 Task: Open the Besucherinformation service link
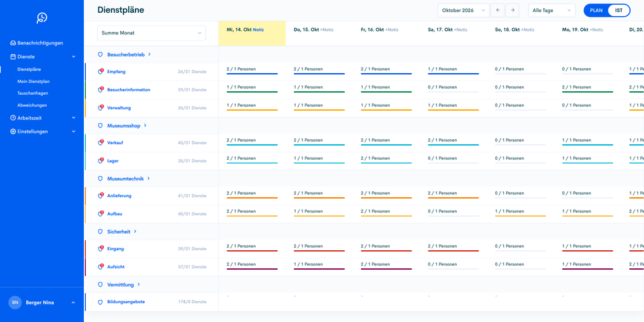click(129, 89)
